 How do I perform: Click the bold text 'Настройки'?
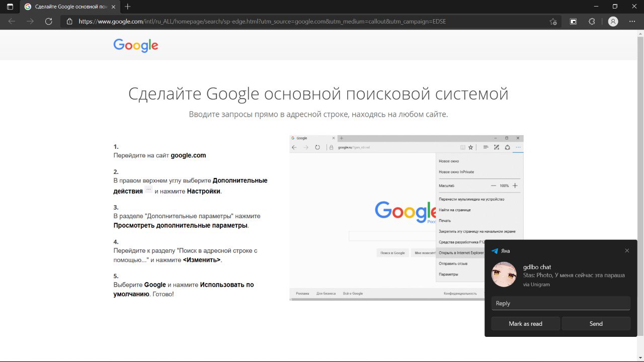click(x=203, y=191)
